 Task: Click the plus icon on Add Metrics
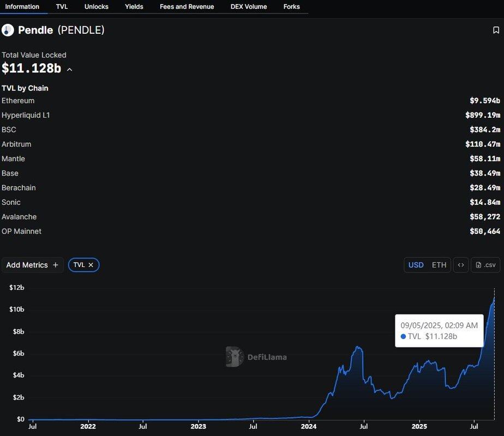(x=55, y=265)
